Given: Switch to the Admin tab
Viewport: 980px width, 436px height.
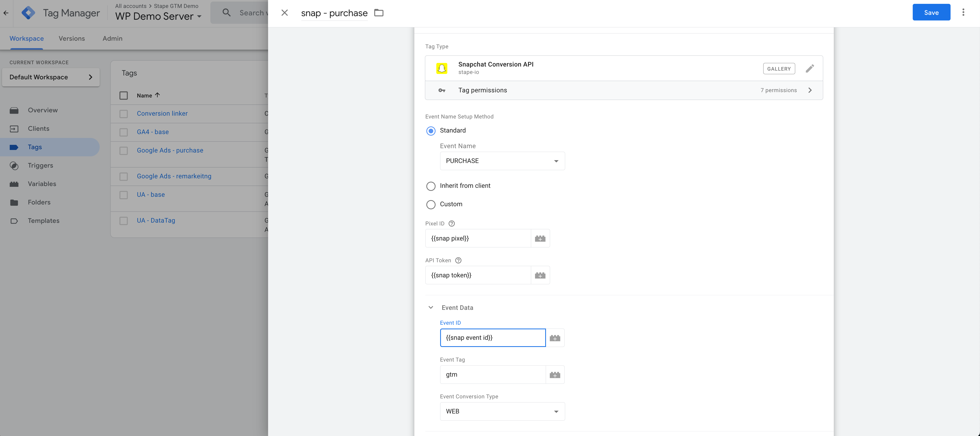Looking at the screenshot, I should (112, 38).
